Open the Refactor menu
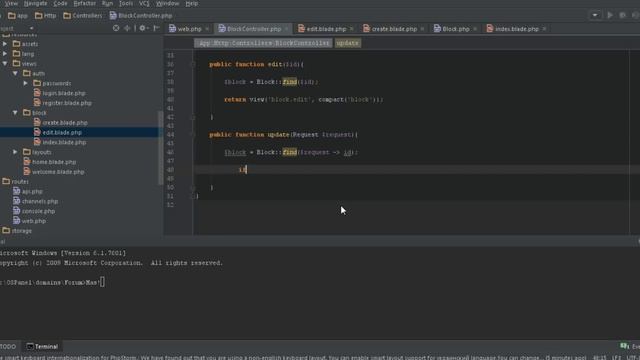The width and height of the screenshot is (640, 360). pyautogui.click(x=84, y=3)
